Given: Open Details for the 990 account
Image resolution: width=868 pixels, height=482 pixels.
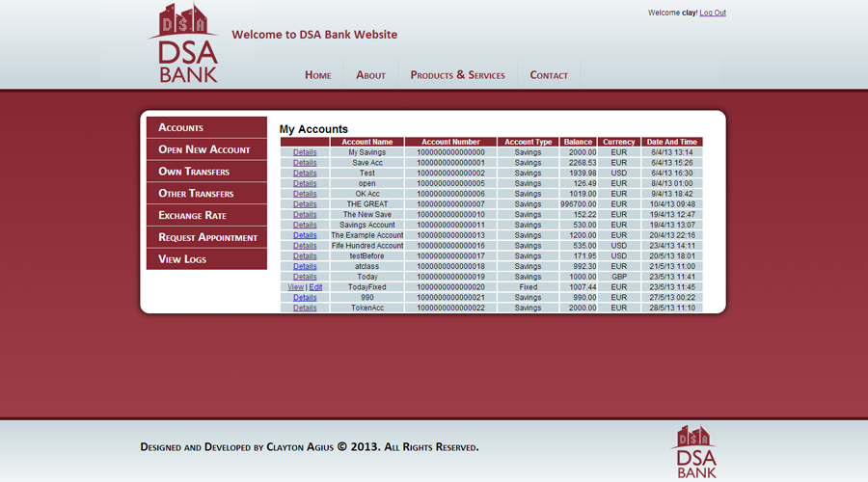Looking at the screenshot, I should pyautogui.click(x=305, y=297).
